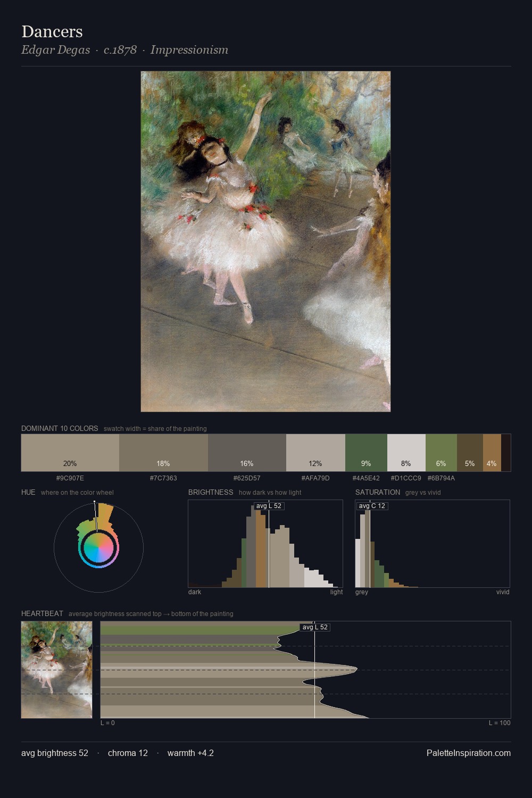Click the "SATURATION" section heading
The image size is (532, 798).
click(378, 492)
